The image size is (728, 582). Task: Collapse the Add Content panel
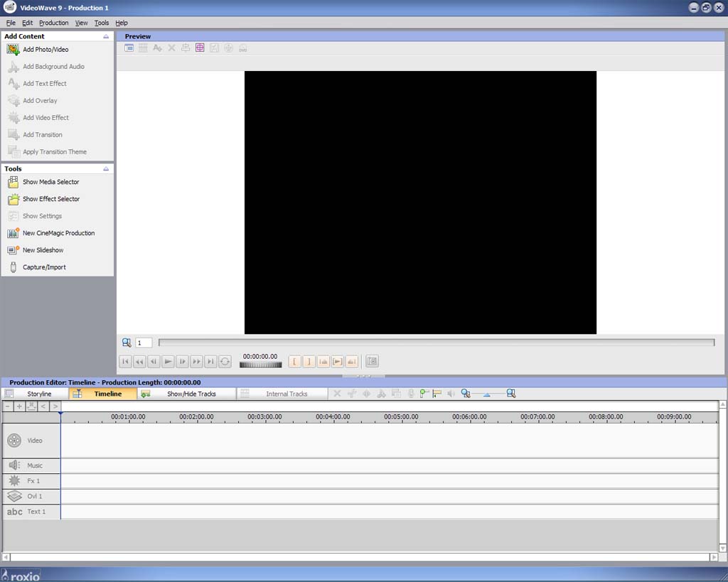(x=106, y=36)
